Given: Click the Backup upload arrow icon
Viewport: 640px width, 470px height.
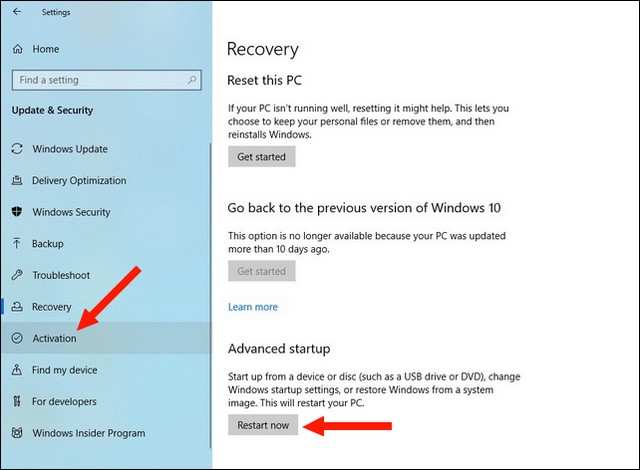Looking at the screenshot, I should coord(17,244).
